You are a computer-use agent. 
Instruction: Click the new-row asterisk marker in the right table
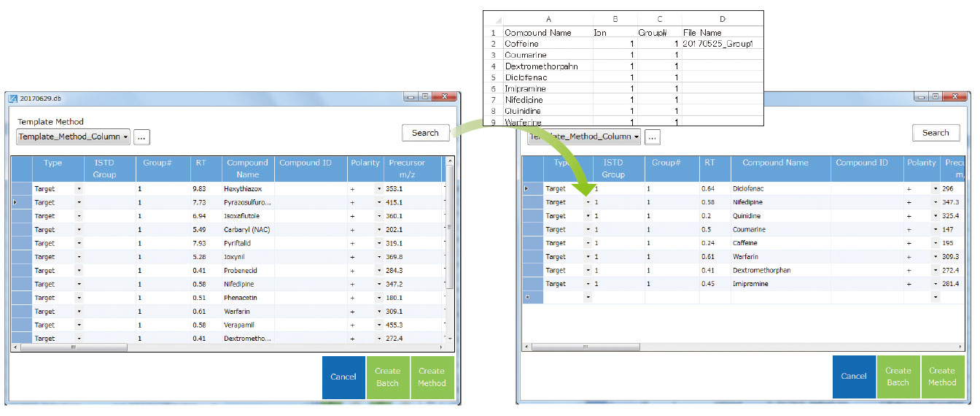pyautogui.click(x=526, y=298)
